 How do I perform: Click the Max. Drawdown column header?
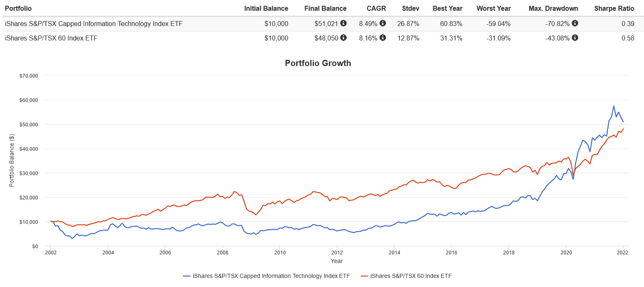tap(553, 8)
